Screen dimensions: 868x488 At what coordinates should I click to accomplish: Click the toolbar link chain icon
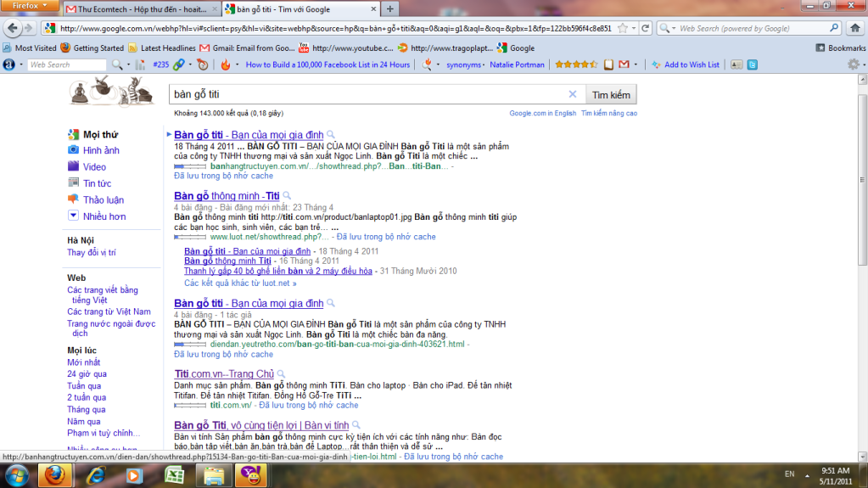tap(178, 65)
